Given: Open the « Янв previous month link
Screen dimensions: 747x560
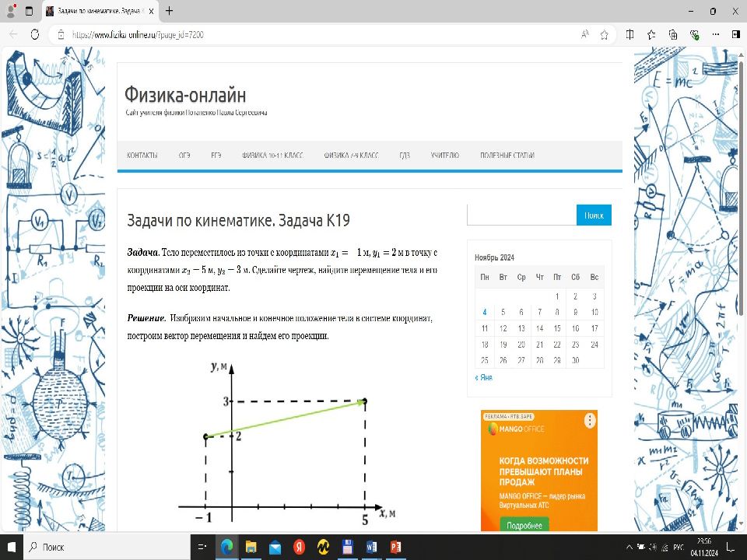Looking at the screenshot, I should pos(483,377).
